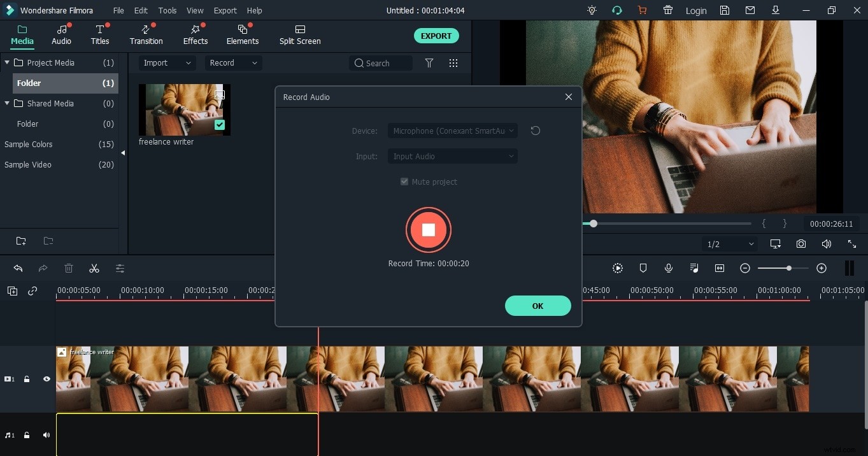868x456 pixels.
Task: Delete the selected clip with trash icon
Action: tap(69, 268)
